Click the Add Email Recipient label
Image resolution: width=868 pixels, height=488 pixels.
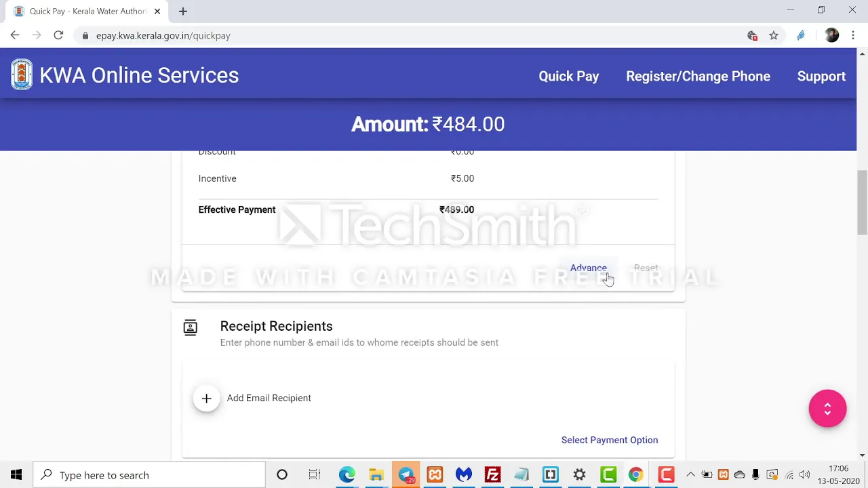(x=269, y=398)
